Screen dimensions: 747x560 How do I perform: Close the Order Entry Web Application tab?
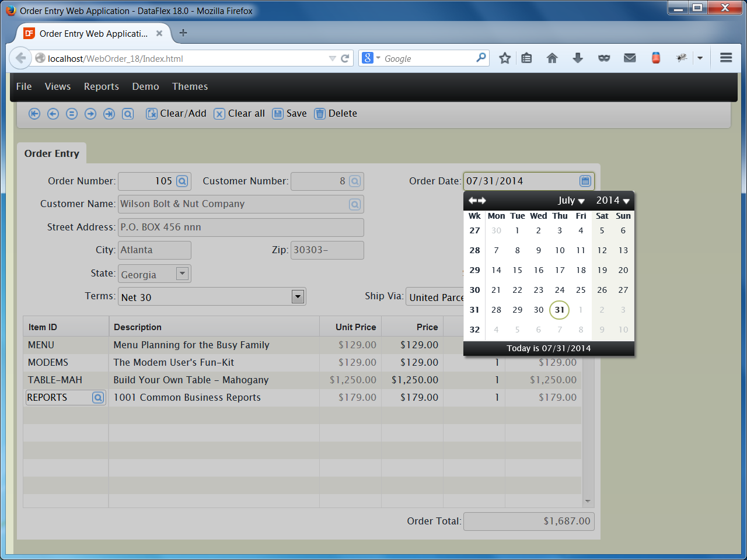click(159, 34)
